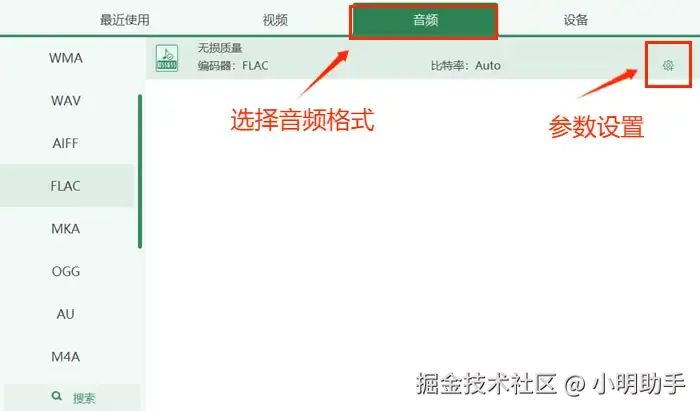Click the 编码器: FLAC text
Viewport: 700px width, 411px height.
233,66
